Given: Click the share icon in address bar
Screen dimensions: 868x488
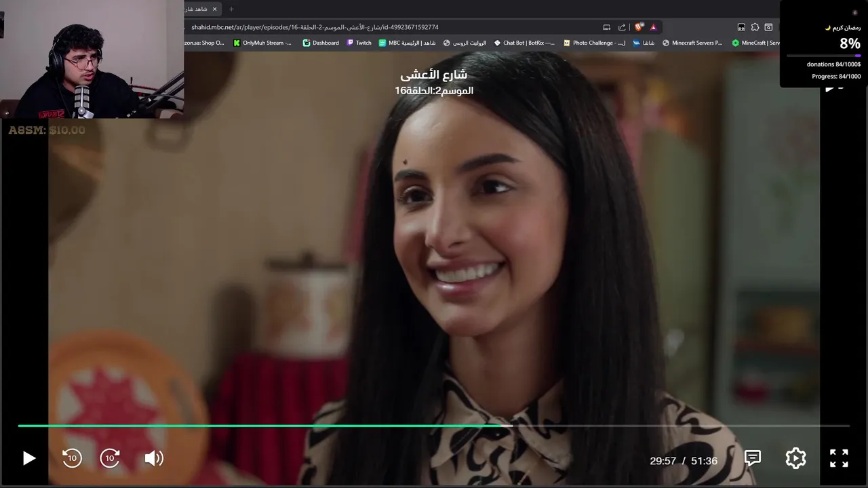Looking at the screenshot, I should point(622,27).
